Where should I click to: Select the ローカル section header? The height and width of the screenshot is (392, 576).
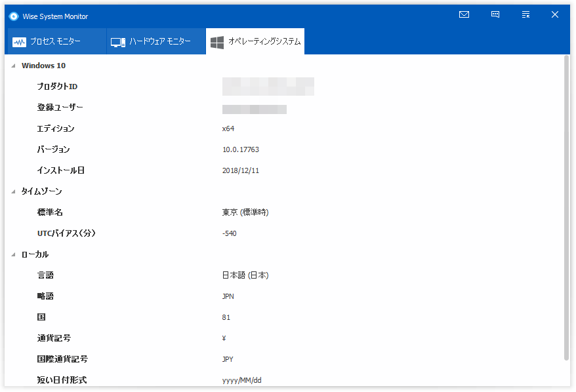pos(35,254)
